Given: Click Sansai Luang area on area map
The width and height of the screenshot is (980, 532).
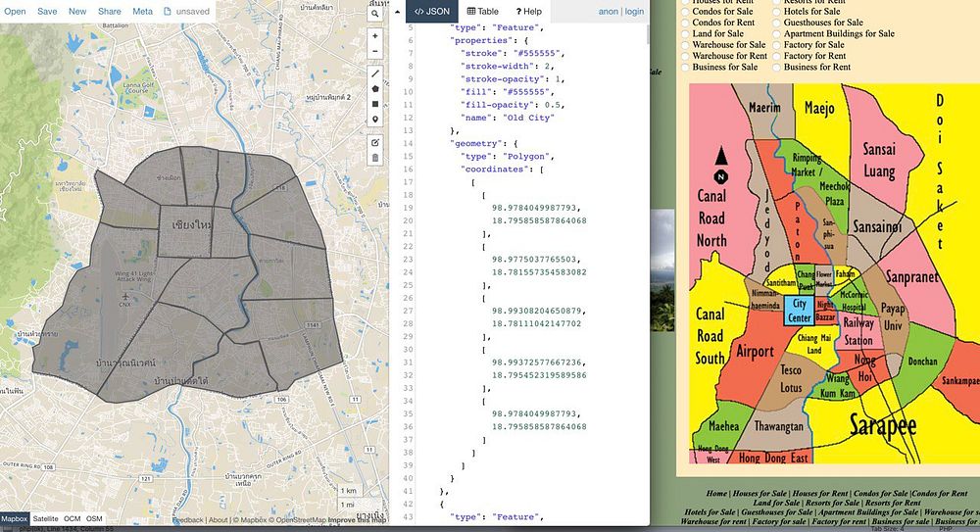Looking at the screenshot, I should pyautogui.click(x=879, y=160).
